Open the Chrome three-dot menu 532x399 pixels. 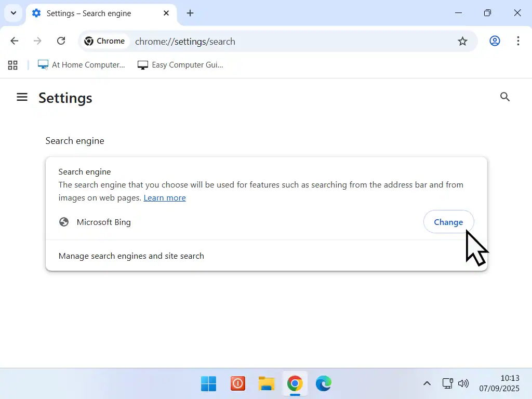(x=518, y=41)
